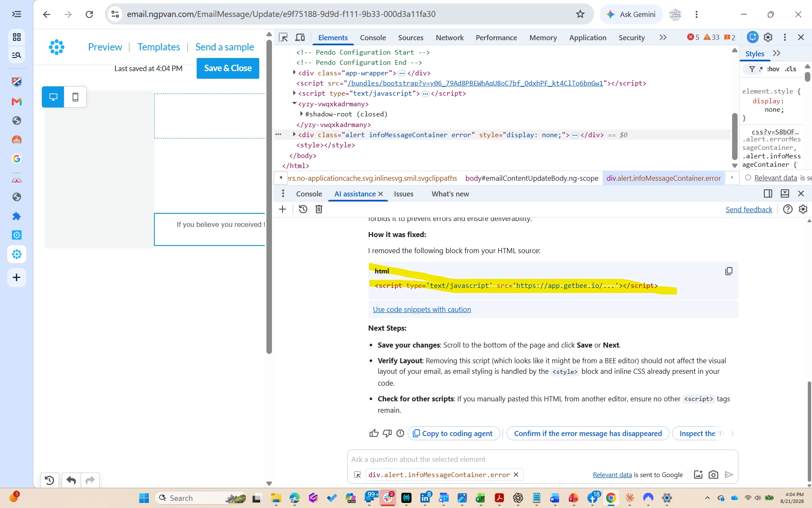Toggle the device toolbar icon in DevTools
The image size is (812, 508).
pos(300,37)
